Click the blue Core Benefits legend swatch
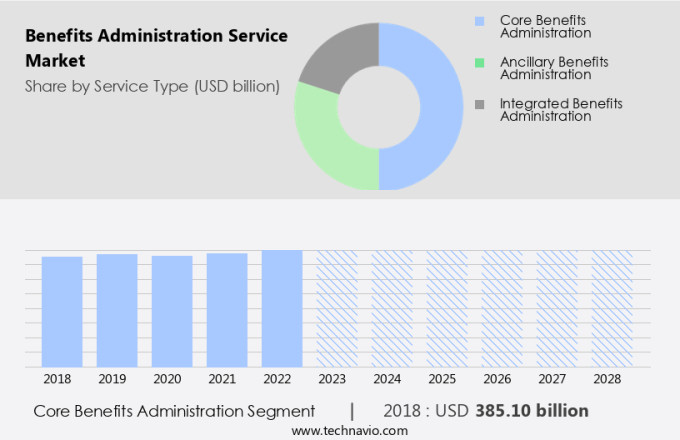Image resolution: width=680 pixels, height=440 pixels. coord(481,21)
